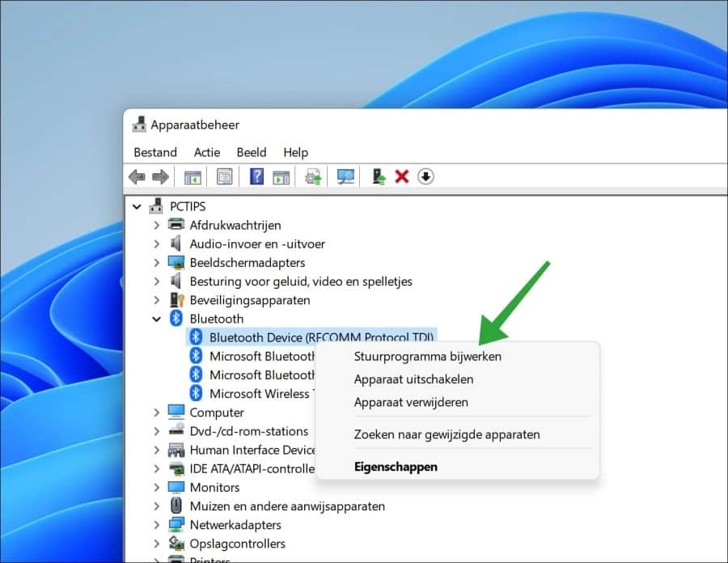Image resolution: width=728 pixels, height=563 pixels.
Task: Select the Beeldschermadapters tree label
Action: [247, 263]
